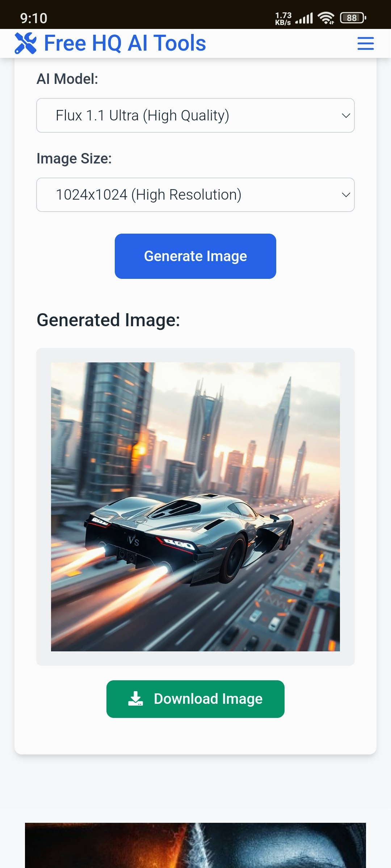Open the fire and ice image below
Viewport: 391px width, 868px height.
pyautogui.click(x=195, y=845)
